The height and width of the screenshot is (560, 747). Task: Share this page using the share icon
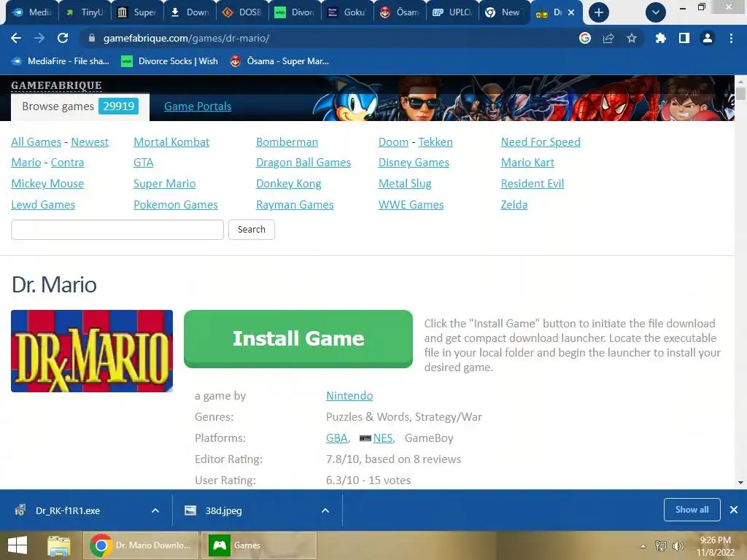point(608,38)
